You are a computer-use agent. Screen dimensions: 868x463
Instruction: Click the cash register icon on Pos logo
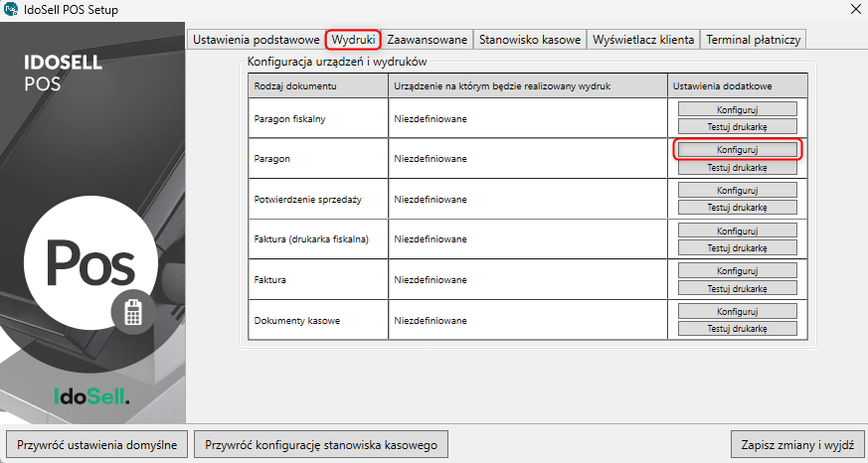tap(133, 312)
